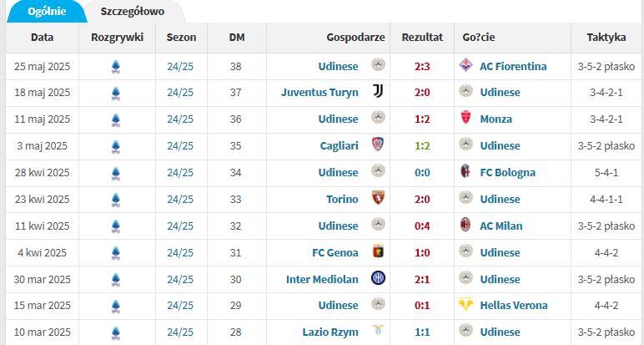Screen dimensions: 644x345
Task: Click the FC Bologna club crest
Action: (x=465, y=171)
